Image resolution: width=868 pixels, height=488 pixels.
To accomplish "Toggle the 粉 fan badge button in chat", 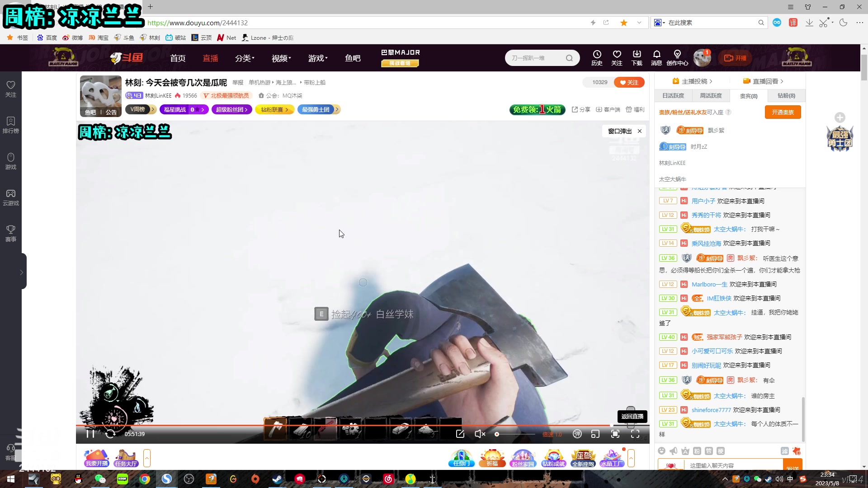I will coord(697,451).
